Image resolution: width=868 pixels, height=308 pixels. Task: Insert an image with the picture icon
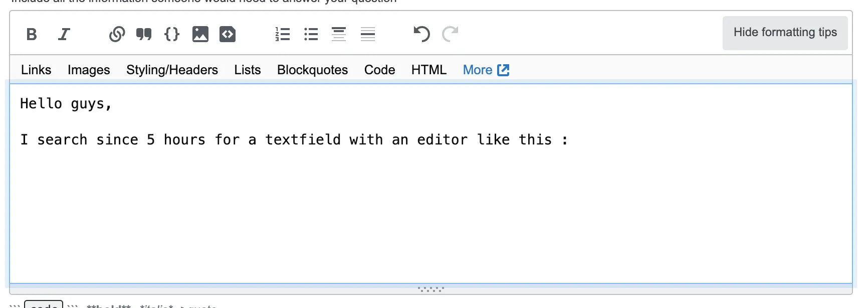[x=200, y=34]
